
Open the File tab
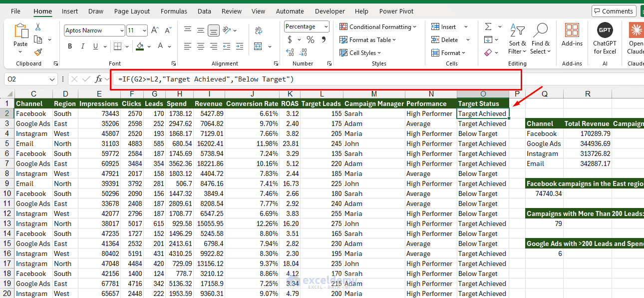pos(15,11)
